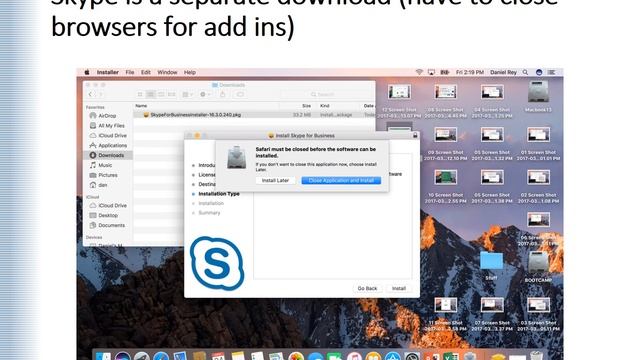Select Music in Finder sidebar
The width and height of the screenshot is (640, 360).
105,165
